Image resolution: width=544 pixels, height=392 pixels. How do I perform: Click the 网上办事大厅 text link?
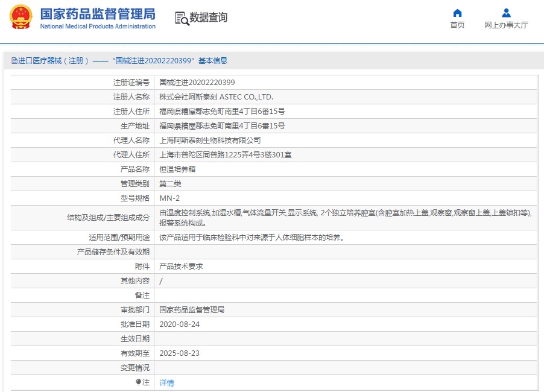pyautogui.click(x=506, y=25)
